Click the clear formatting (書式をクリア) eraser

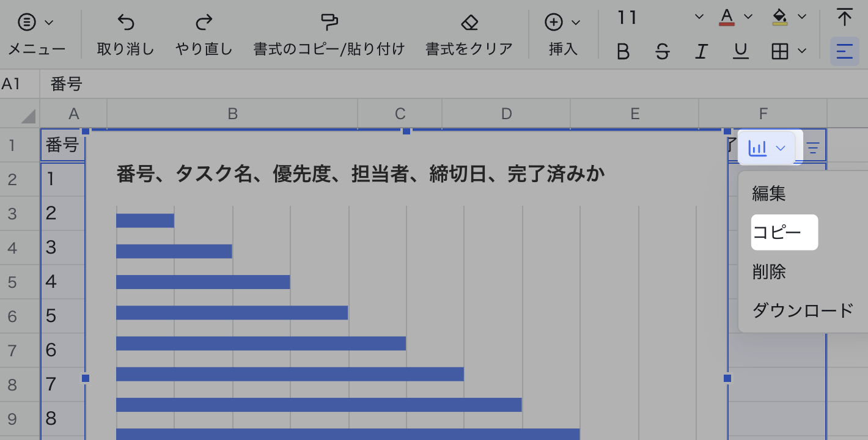[x=469, y=23]
